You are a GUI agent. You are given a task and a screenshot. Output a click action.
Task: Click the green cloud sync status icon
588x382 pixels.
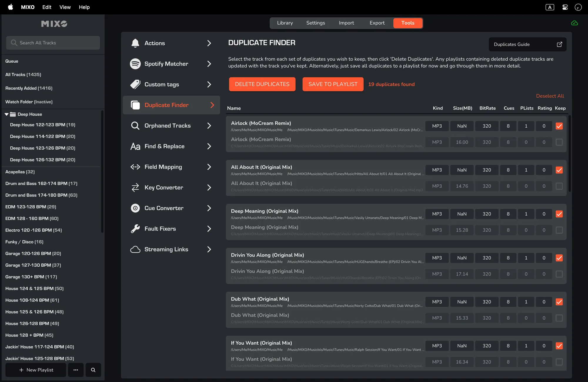(574, 23)
